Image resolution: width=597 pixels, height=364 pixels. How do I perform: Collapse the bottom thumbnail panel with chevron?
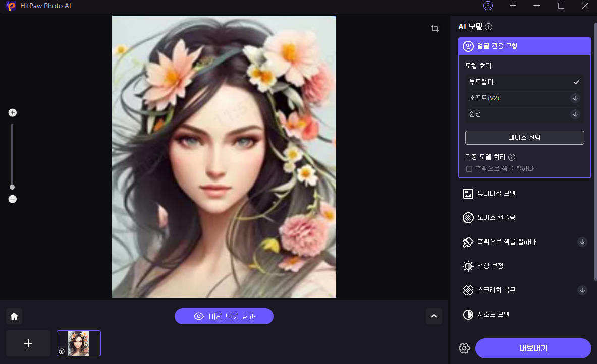click(x=434, y=316)
